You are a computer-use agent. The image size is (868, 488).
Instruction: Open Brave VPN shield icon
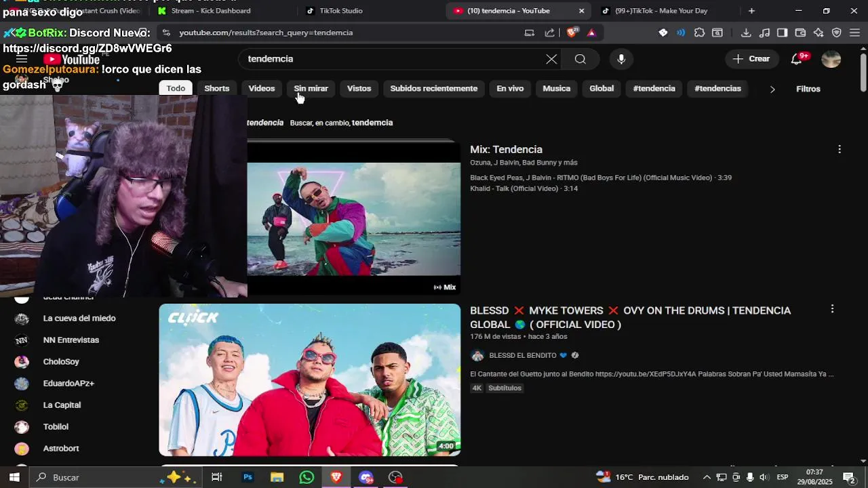click(x=836, y=33)
